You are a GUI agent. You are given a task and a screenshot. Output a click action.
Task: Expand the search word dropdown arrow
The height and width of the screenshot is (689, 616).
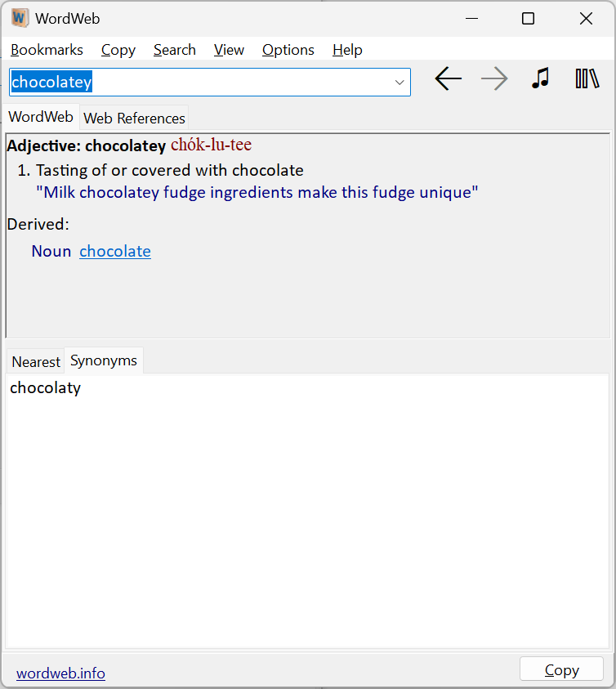click(x=400, y=83)
